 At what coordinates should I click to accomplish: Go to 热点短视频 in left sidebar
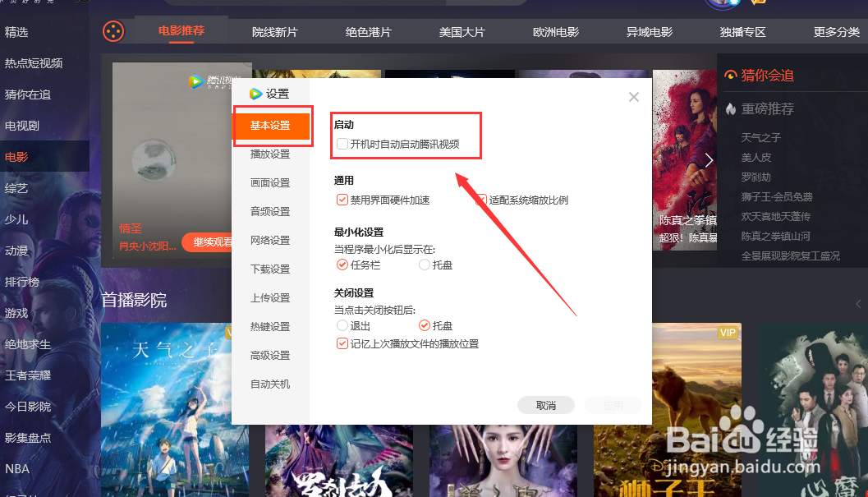(x=34, y=63)
